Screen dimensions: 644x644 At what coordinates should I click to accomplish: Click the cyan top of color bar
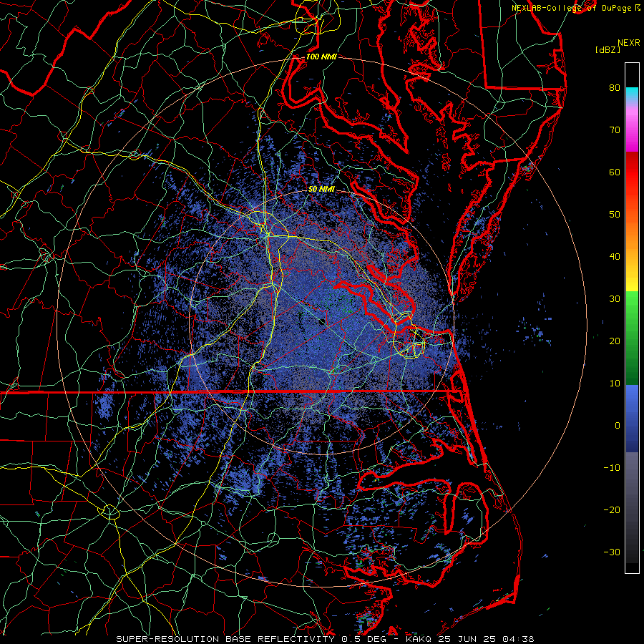(632, 94)
